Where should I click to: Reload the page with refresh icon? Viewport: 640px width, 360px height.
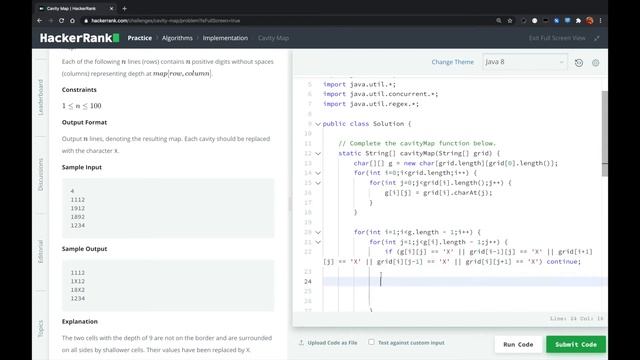click(61, 20)
